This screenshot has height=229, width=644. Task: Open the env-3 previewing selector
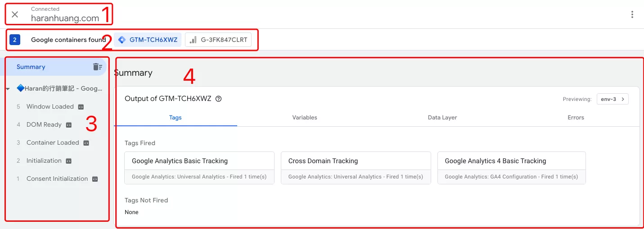coord(612,99)
